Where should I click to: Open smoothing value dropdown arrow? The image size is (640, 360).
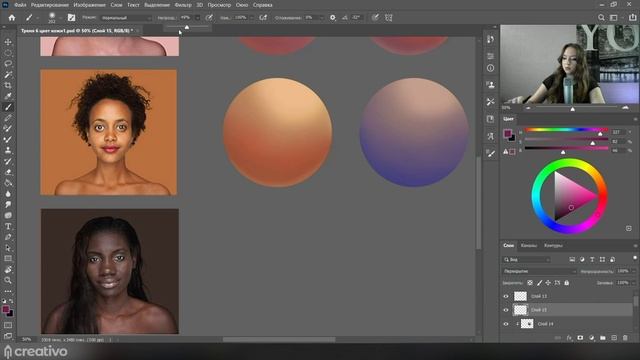coord(322,18)
